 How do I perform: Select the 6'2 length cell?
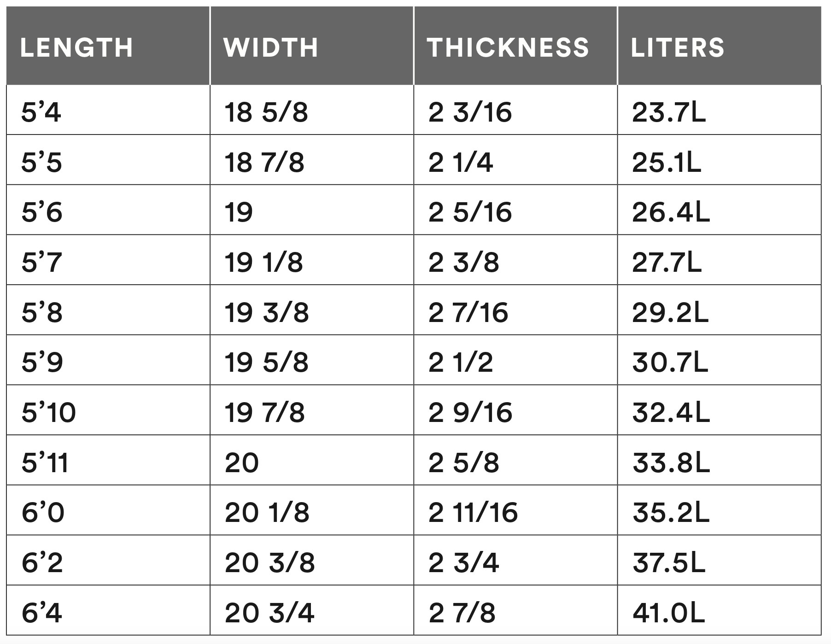pyautogui.click(x=42, y=562)
